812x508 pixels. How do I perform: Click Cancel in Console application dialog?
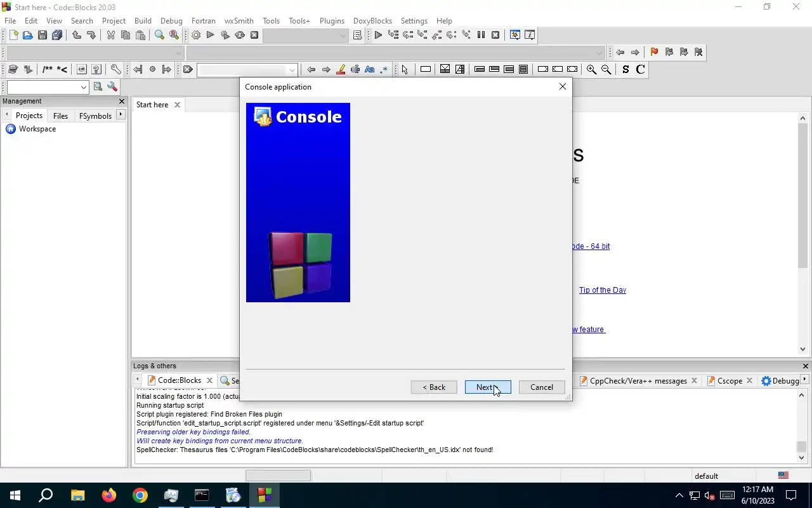pyautogui.click(x=542, y=387)
